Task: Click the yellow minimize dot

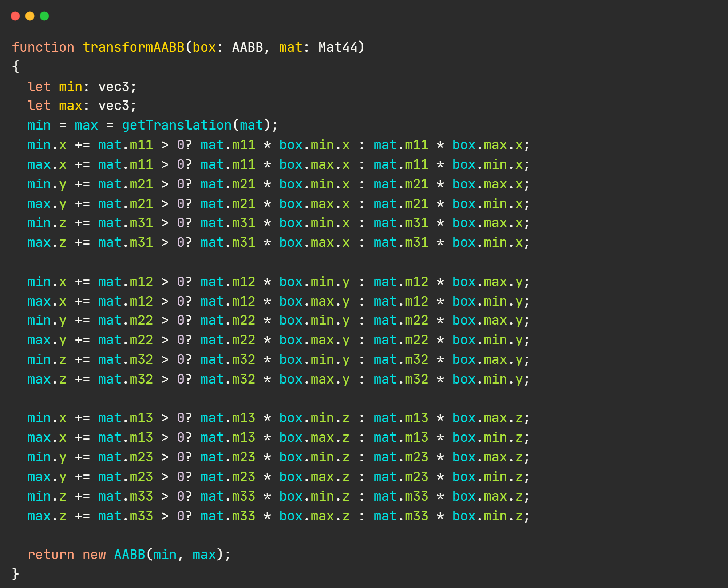Action: pyautogui.click(x=30, y=16)
